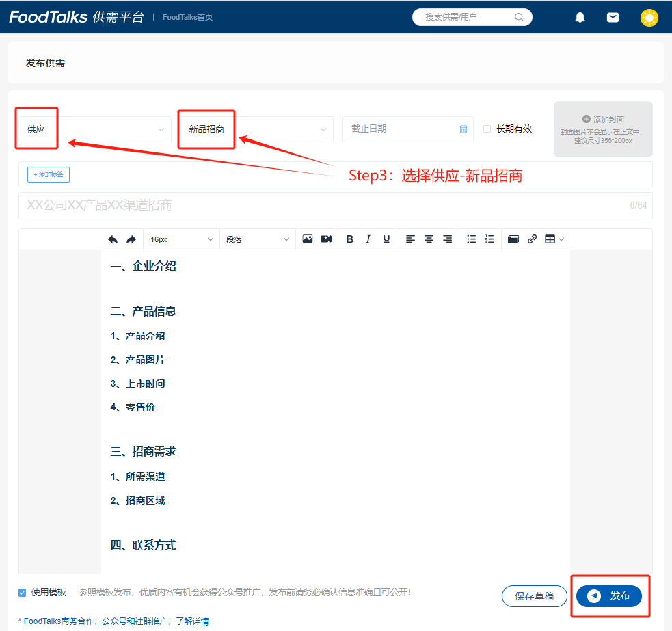Viewport: 672px width, 631px height.
Task: Open the 新品招商 category dropdown
Action: (x=256, y=129)
